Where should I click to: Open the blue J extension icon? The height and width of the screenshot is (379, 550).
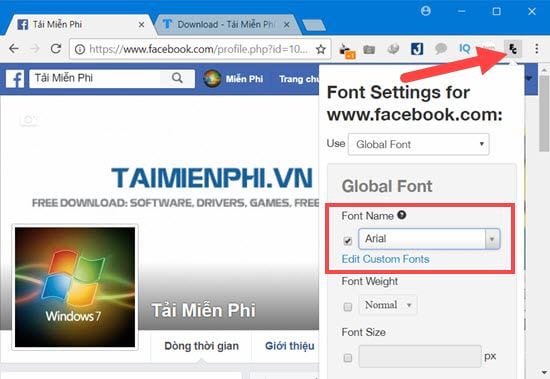pos(417,49)
